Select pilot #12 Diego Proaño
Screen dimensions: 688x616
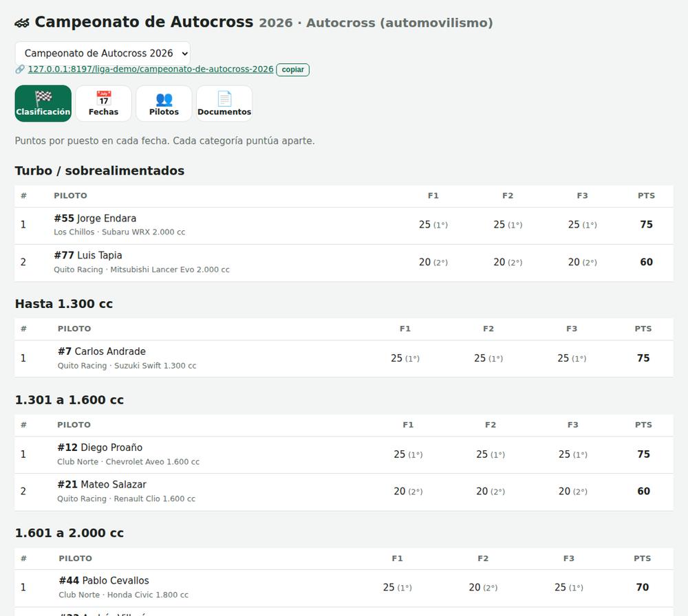pos(100,447)
